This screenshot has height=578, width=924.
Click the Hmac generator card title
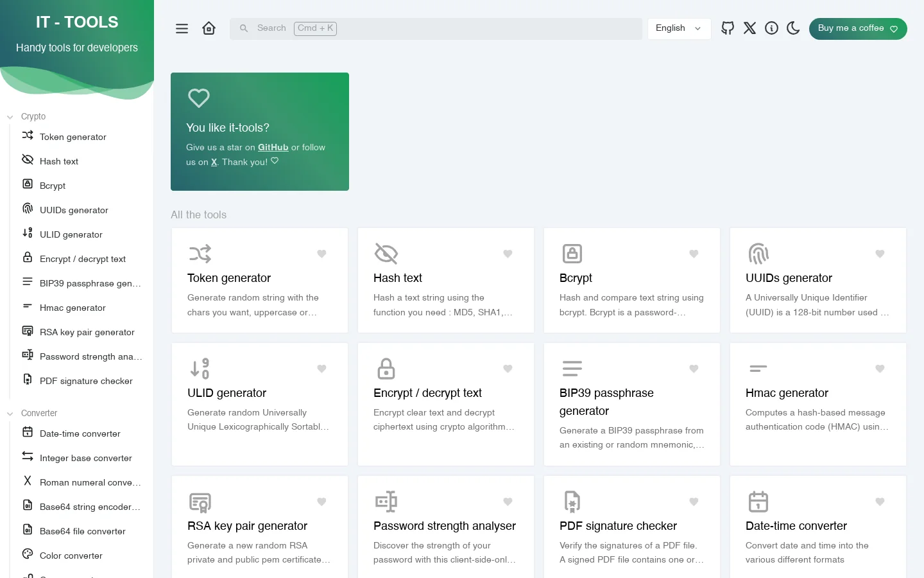coord(787,393)
